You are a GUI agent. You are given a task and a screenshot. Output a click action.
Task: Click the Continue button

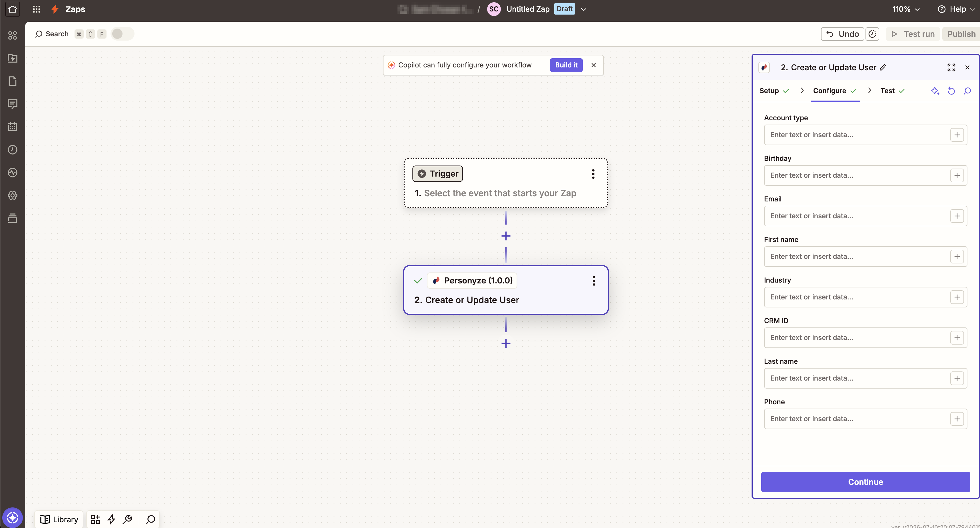(865, 482)
